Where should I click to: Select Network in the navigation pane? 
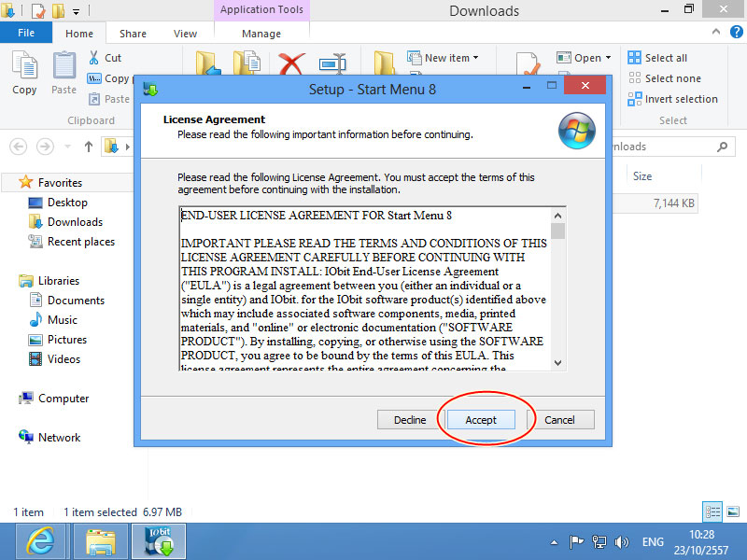(59, 437)
